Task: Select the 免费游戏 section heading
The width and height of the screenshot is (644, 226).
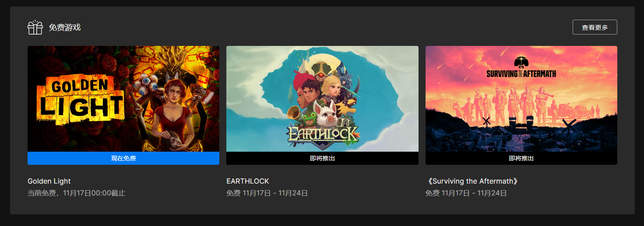Action: click(x=64, y=28)
